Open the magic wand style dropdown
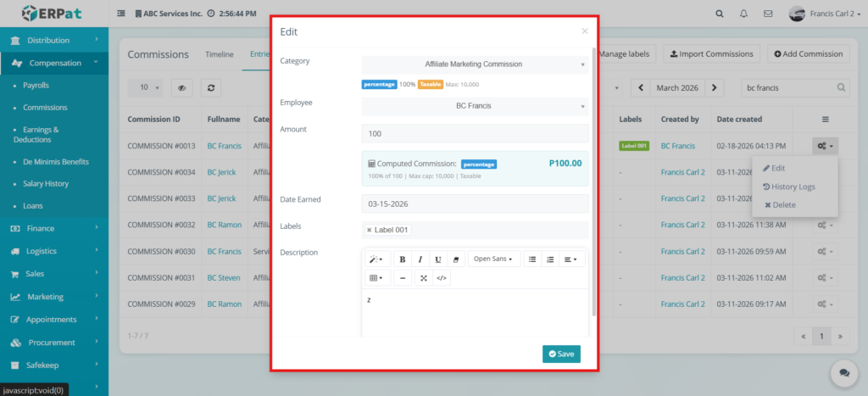This screenshot has width=868, height=396. [x=377, y=259]
